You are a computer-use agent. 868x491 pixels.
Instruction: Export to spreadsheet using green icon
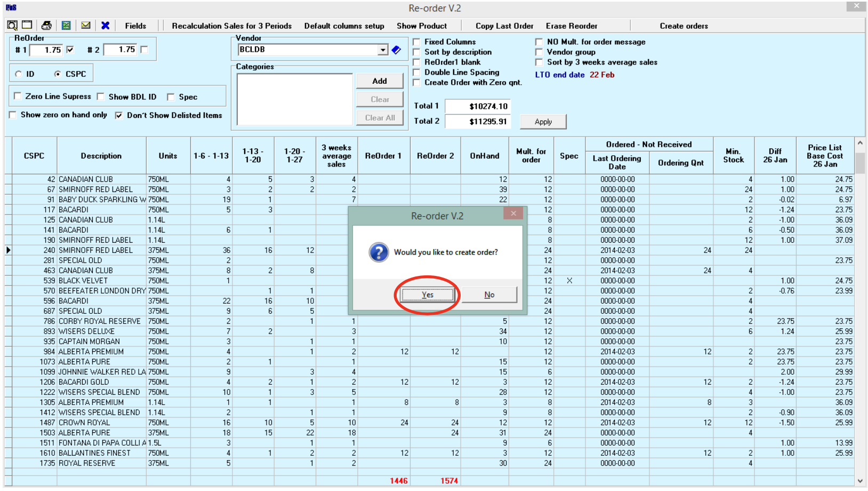pyautogui.click(x=66, y=25)
